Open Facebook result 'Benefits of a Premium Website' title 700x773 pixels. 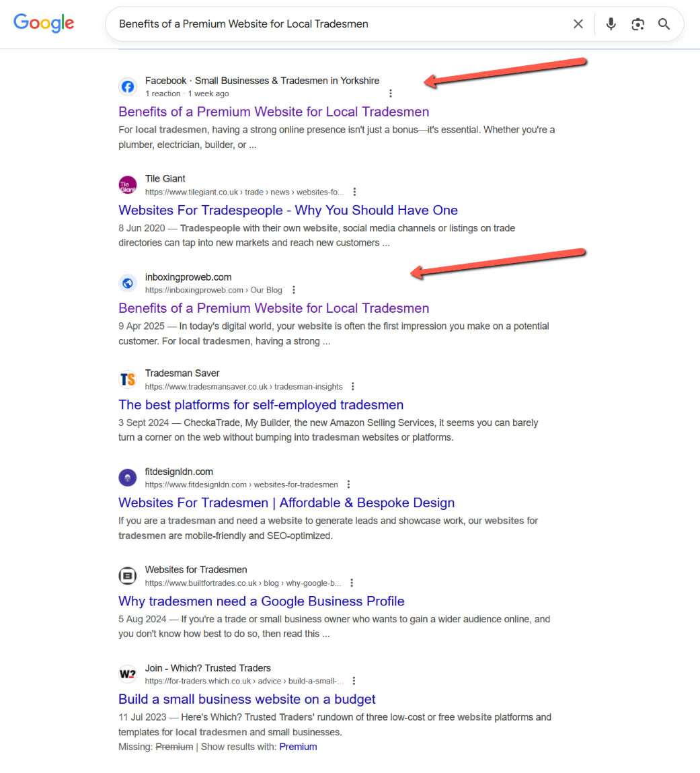(274, 112)
